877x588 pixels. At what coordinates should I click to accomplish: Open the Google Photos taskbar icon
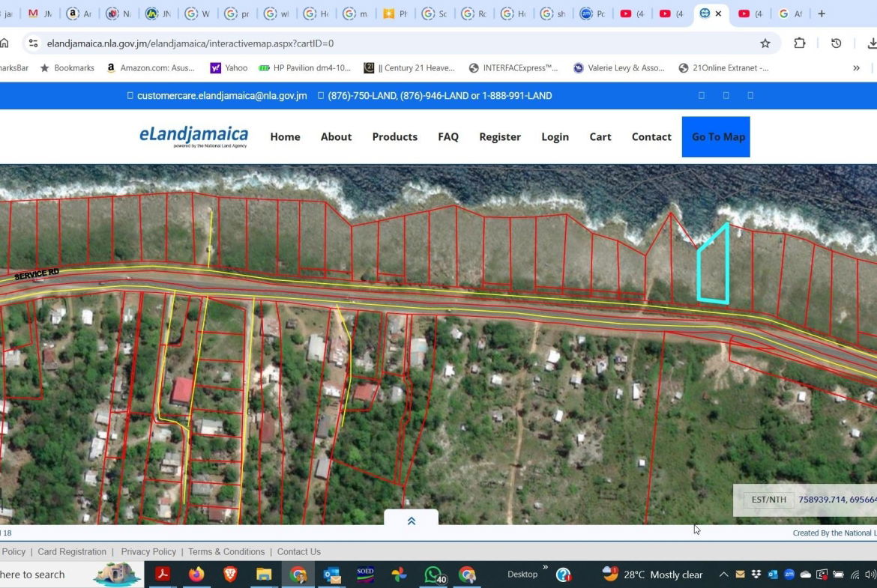pyautogui.click(x=399, y=575)
